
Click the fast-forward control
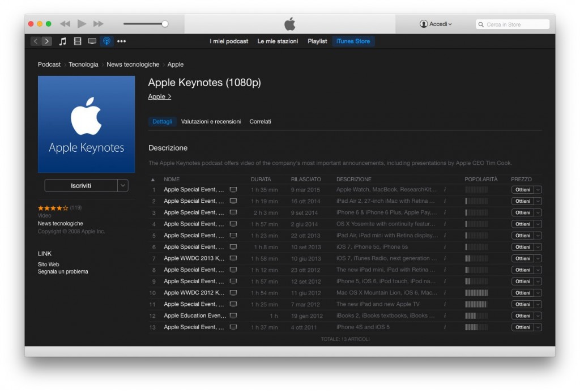97,24
